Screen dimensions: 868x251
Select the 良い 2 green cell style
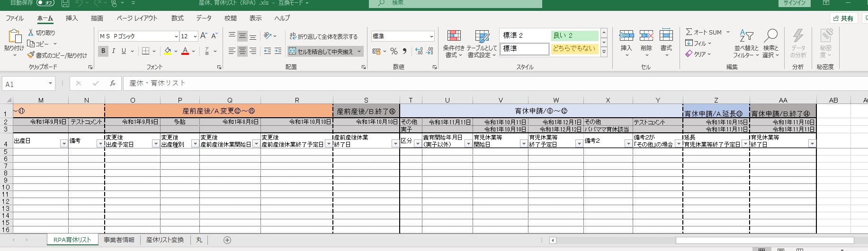point(574,35)
